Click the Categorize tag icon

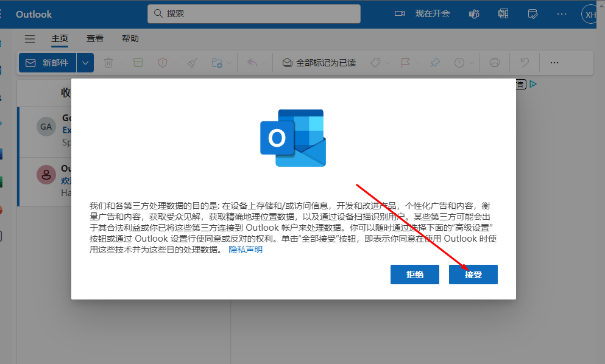click(x=375, y=63)
